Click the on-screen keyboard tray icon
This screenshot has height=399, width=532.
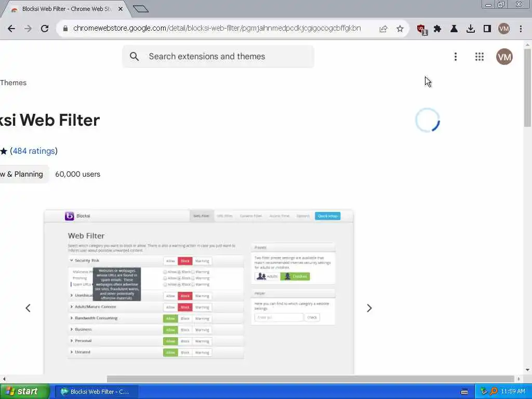tap(464, 392)
